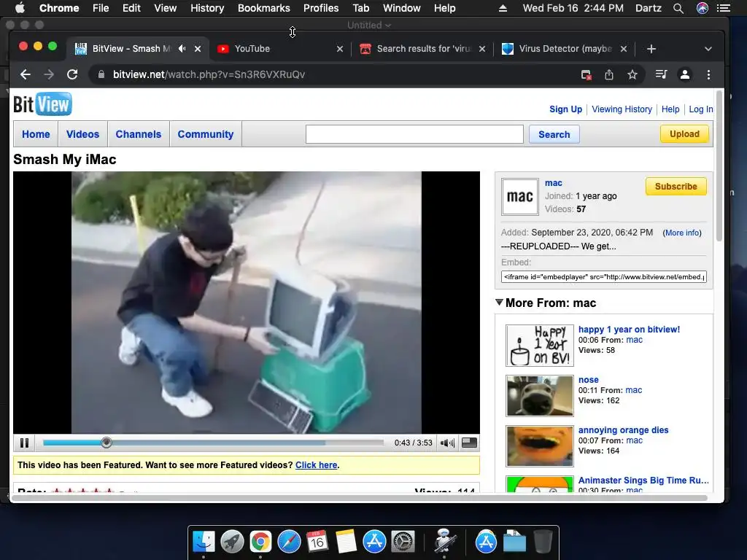Click the Embed code text field
The image size is (747, 560).
(x=603, y=276)
